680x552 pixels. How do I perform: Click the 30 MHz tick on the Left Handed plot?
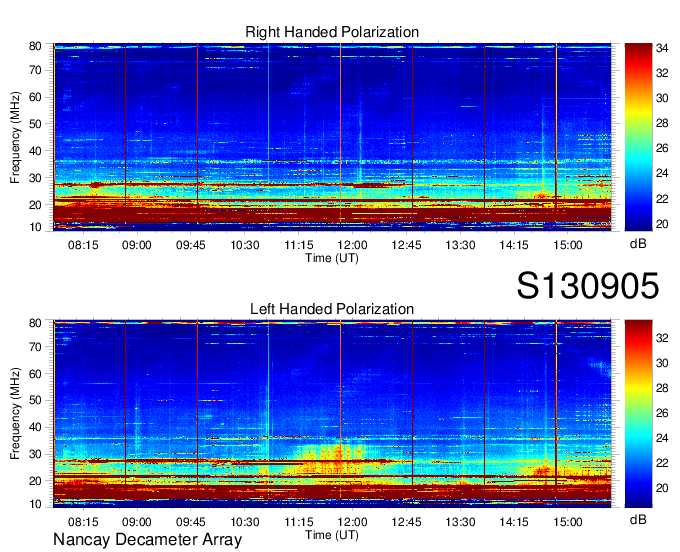35,454
